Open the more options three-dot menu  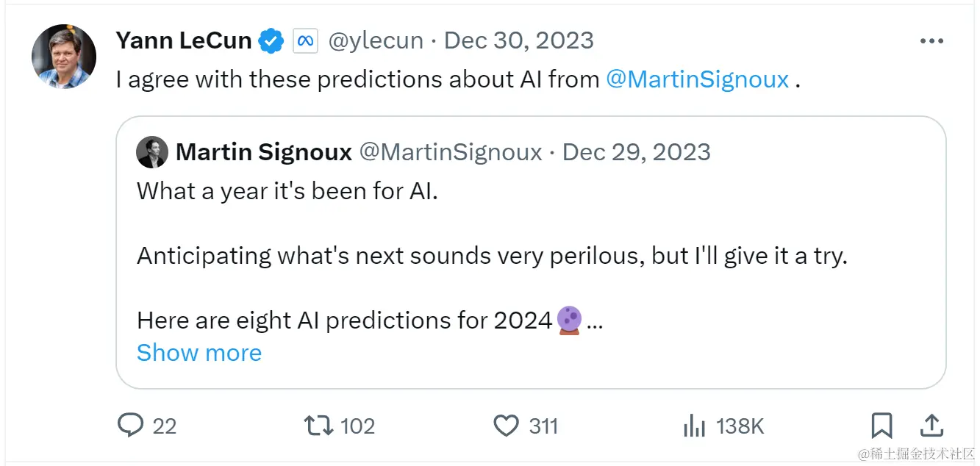click(x=931, y=40)
